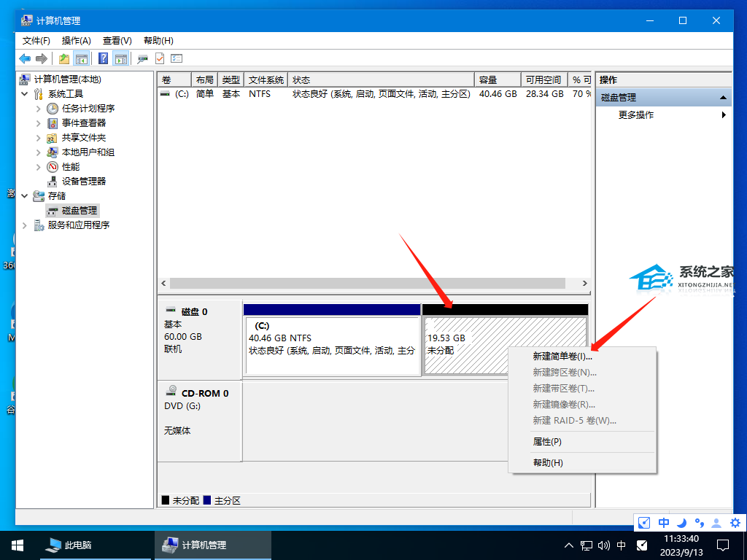747x560 pixels.
Task: Open the 操作(A) menu
Action: pos(77,41)
